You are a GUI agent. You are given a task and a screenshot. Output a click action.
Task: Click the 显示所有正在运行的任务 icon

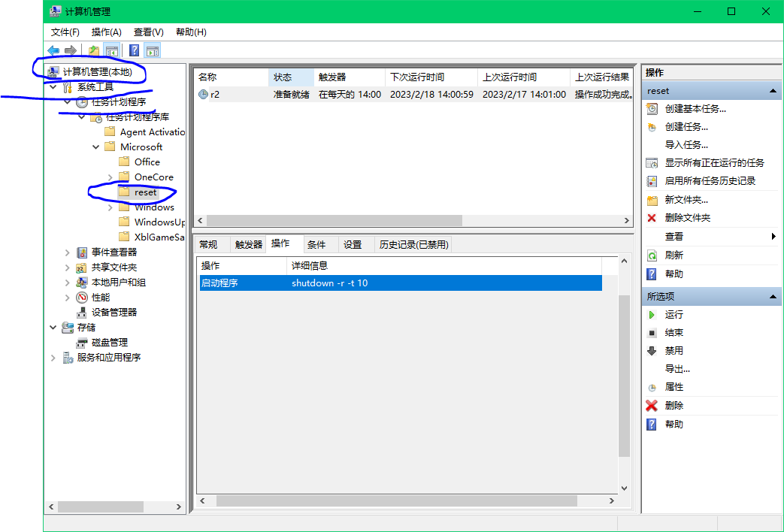click(x=652, y=163)
